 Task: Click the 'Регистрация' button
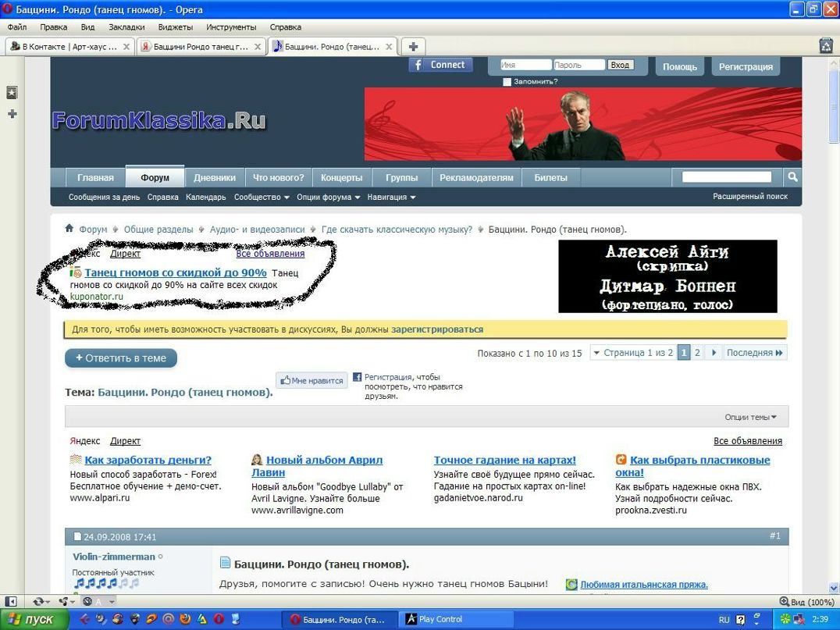746,66
